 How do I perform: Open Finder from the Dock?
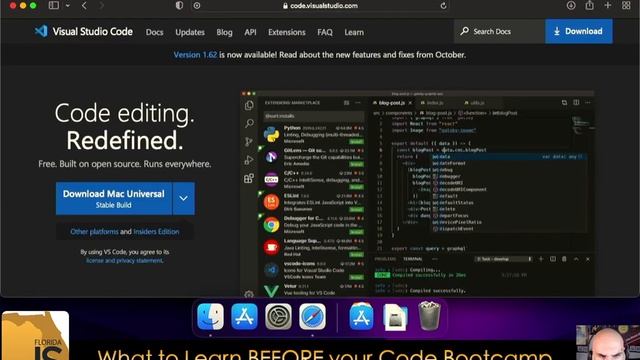point(211,316)
